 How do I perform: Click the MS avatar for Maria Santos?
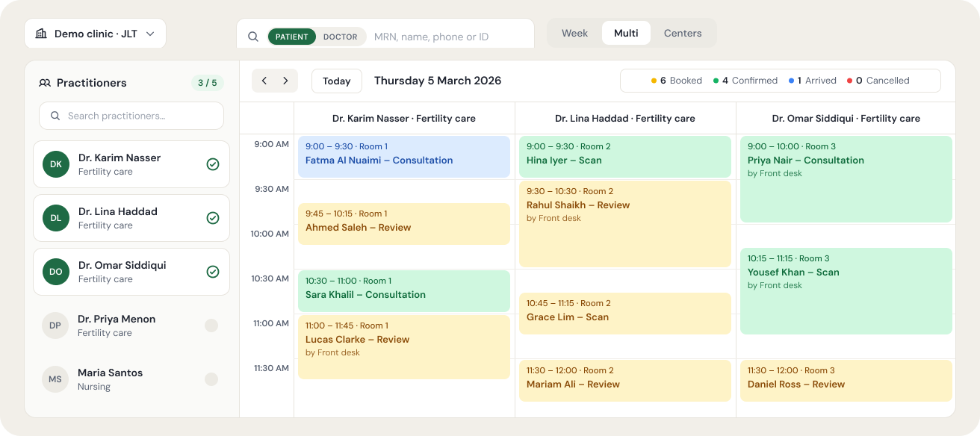(x=55, y=379)
